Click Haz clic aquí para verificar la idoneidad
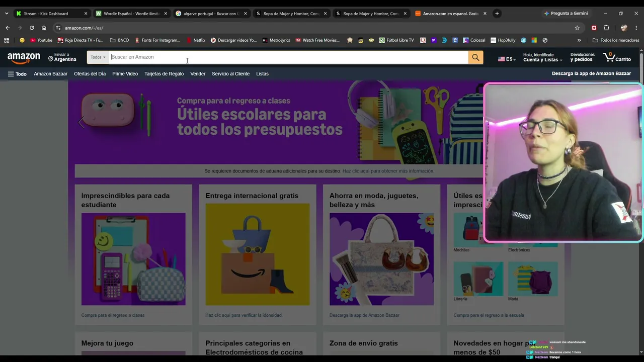 pos(244,315)
